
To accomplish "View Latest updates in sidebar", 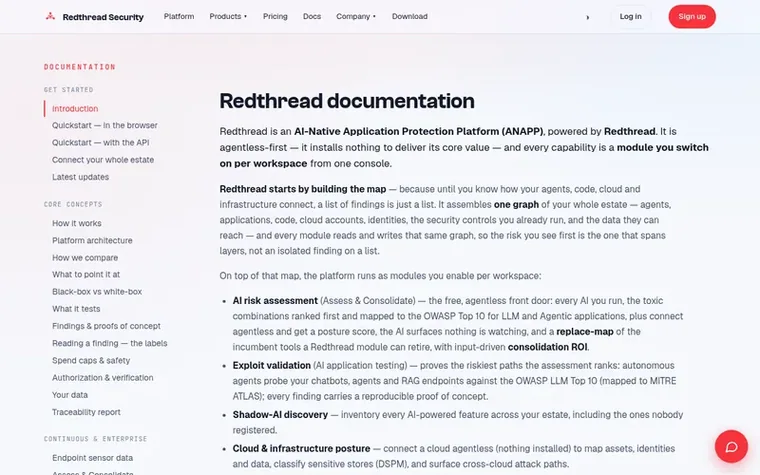I will 80,177.
